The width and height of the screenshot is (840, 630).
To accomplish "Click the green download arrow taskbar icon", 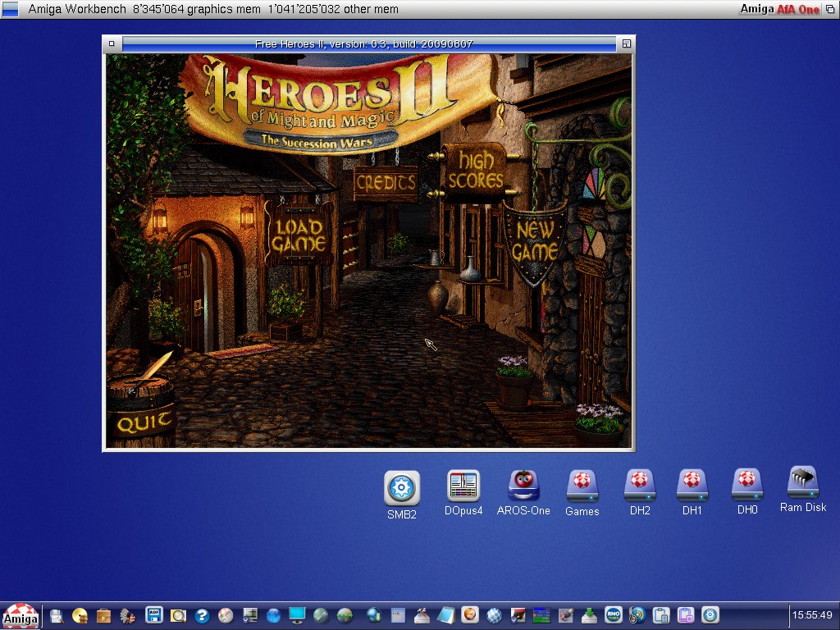I will click(x=588, y=615).
